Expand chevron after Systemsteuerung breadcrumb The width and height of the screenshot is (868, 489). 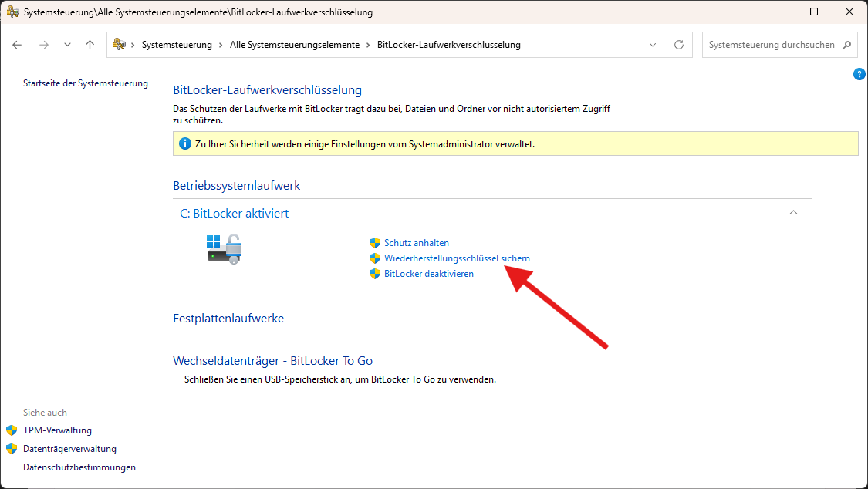221,45
